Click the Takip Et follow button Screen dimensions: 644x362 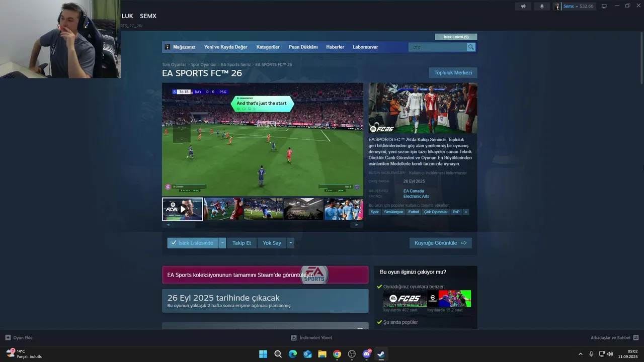(242, 243)
